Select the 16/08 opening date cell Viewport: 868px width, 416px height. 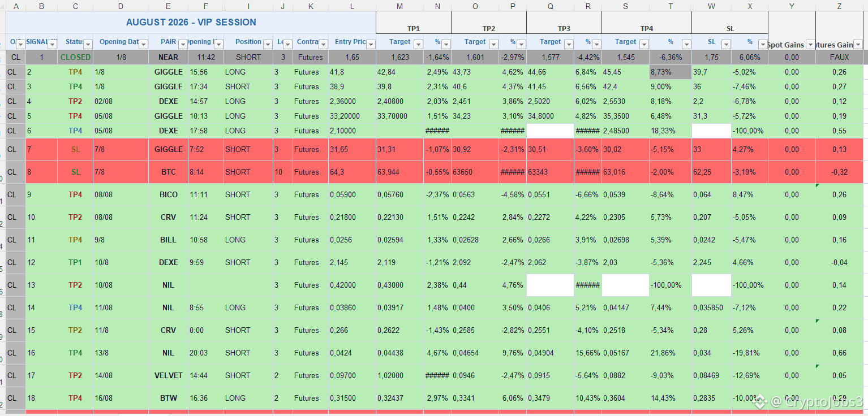point(121,398)
